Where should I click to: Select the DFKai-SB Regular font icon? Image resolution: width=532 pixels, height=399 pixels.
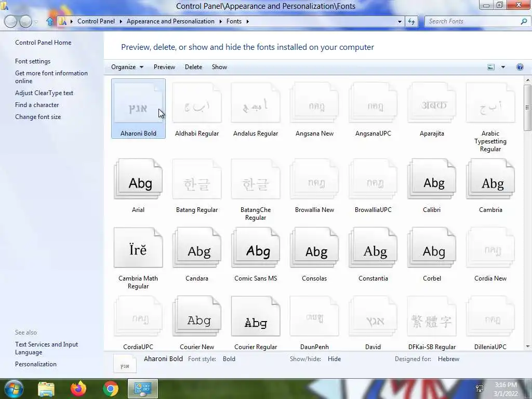click(432, 316)
